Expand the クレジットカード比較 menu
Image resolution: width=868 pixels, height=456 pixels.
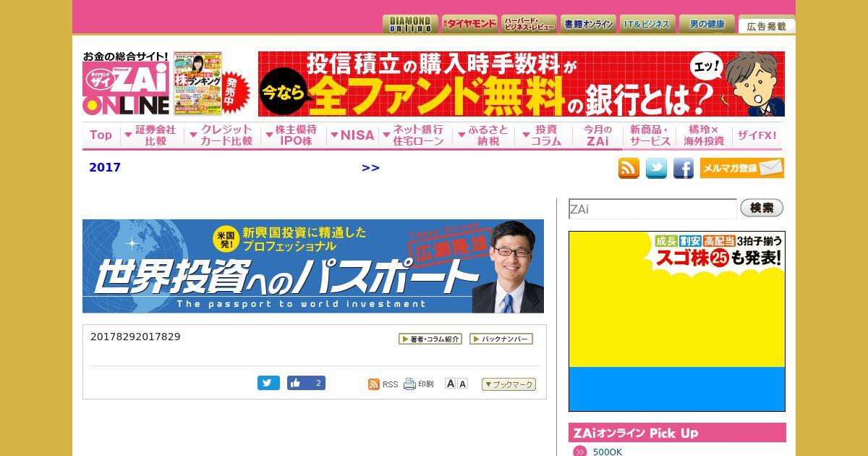[221, 135]
